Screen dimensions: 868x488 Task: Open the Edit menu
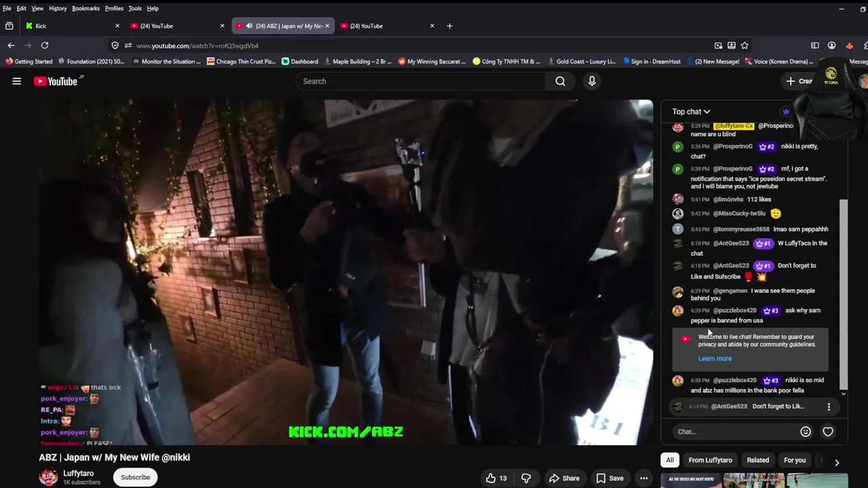coord(22,8)
